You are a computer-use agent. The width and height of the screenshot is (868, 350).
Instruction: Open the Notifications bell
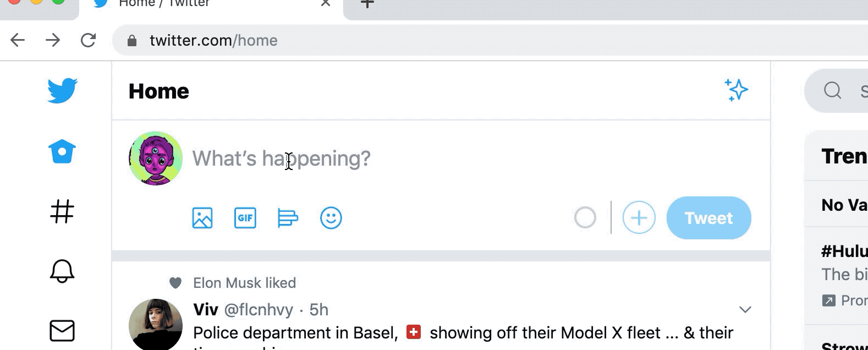coord(62,271)
